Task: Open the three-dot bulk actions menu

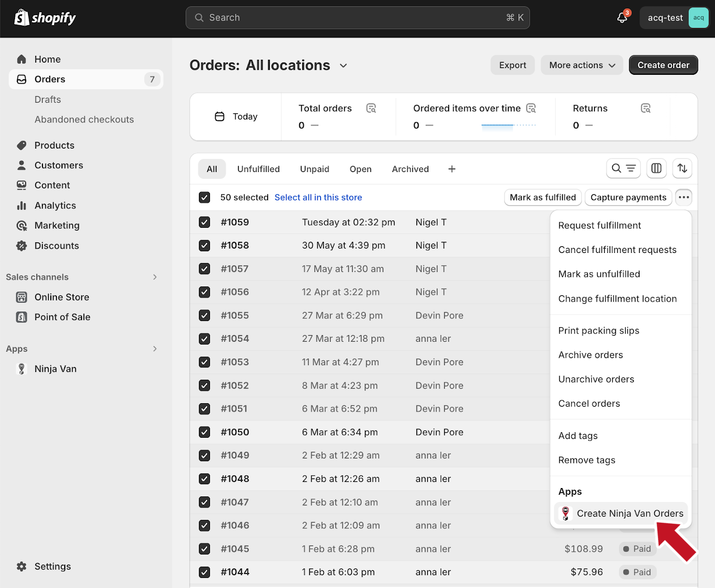Action: coord(684,197)
